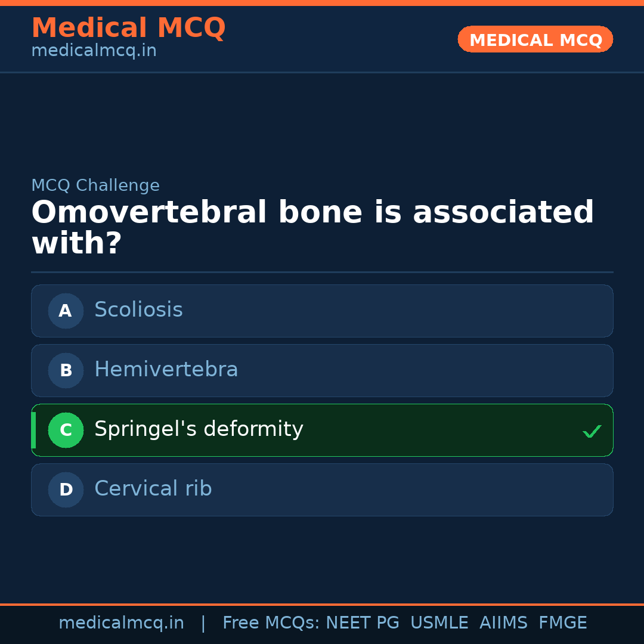644x644 pixels.
Task: Click the MCQ Challenge label
Action: [x=95, y=185]
